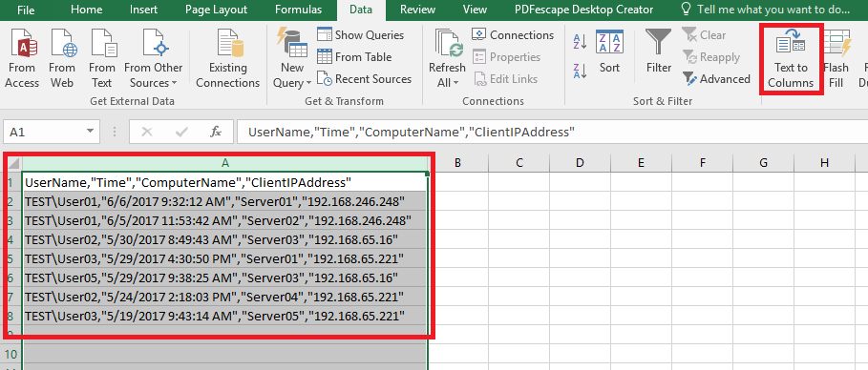Select column C header
Screen dimensions: 868x370
point(519,163)
